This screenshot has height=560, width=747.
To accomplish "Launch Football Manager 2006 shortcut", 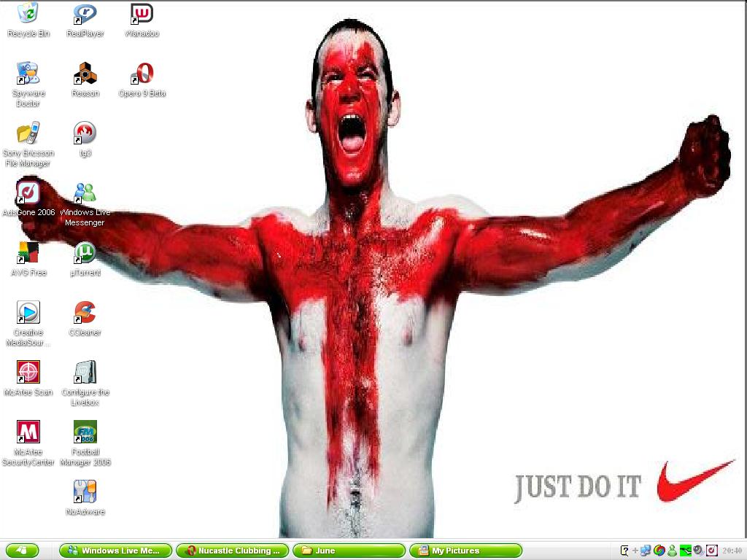I will click(85, 432).
